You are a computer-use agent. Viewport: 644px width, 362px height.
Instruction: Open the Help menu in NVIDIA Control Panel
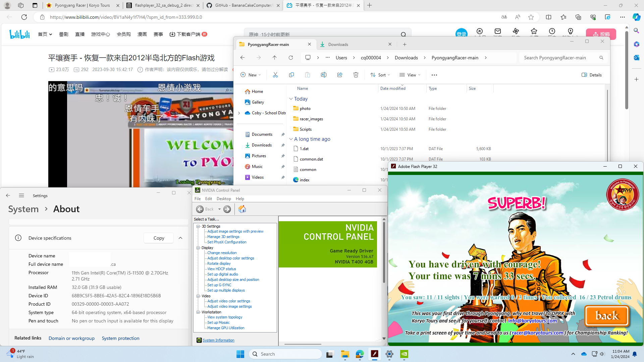pos(240,199)
